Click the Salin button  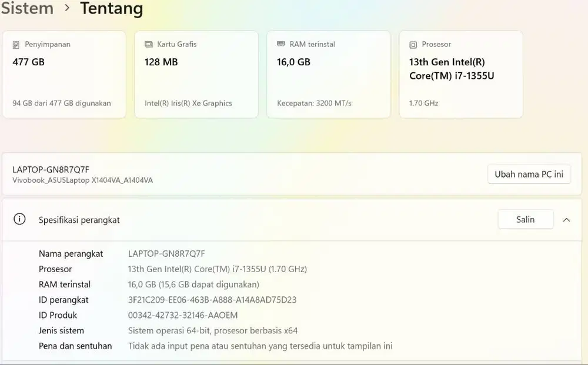[525, 219]
